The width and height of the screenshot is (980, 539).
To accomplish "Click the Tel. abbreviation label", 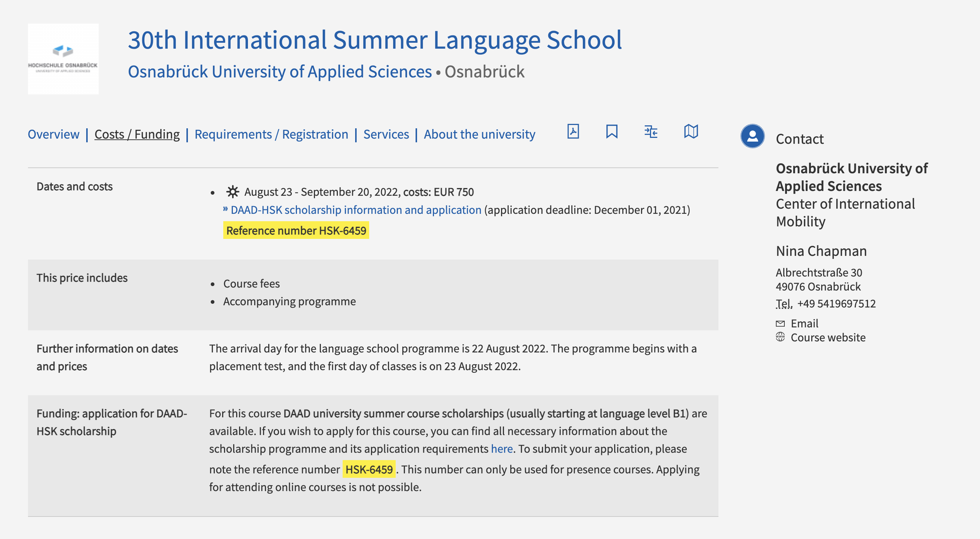I will tap(784, 304).
